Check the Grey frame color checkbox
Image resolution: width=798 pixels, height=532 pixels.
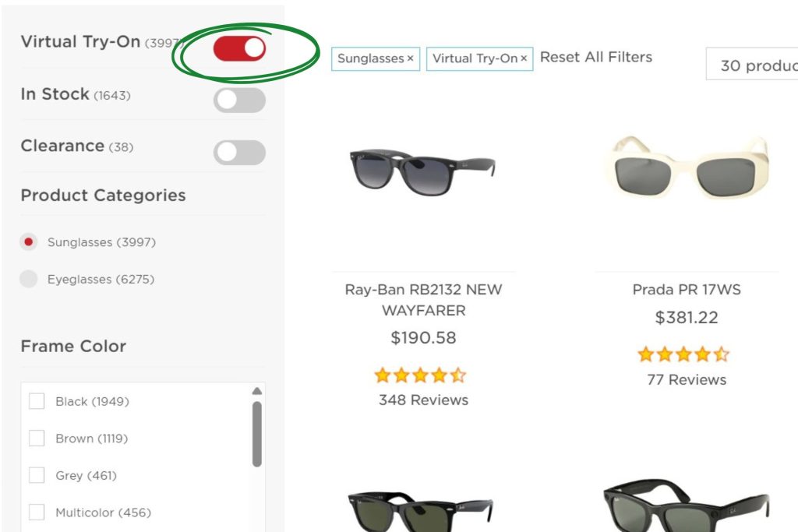tap(37, 475)
